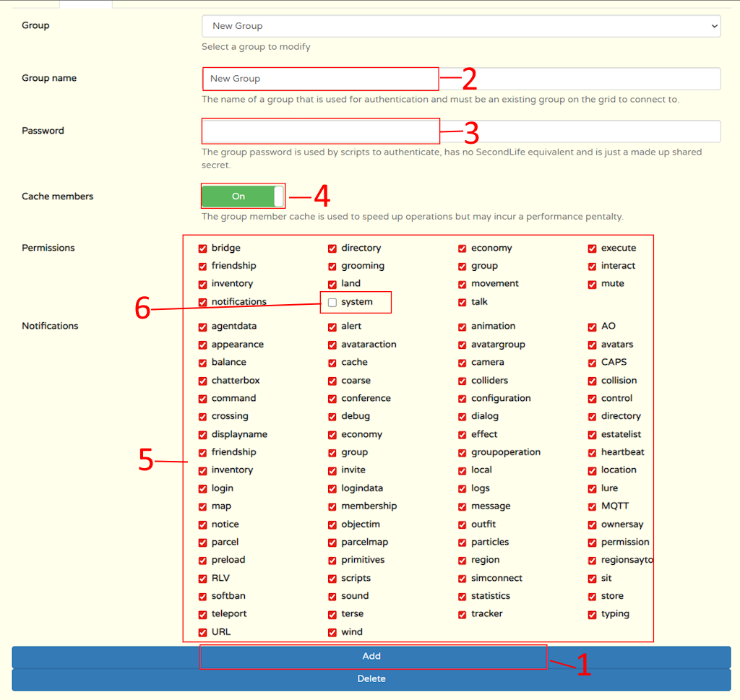740x700 pixels.
Task: Uncheck the RLV notification
Action: (203, 579)
